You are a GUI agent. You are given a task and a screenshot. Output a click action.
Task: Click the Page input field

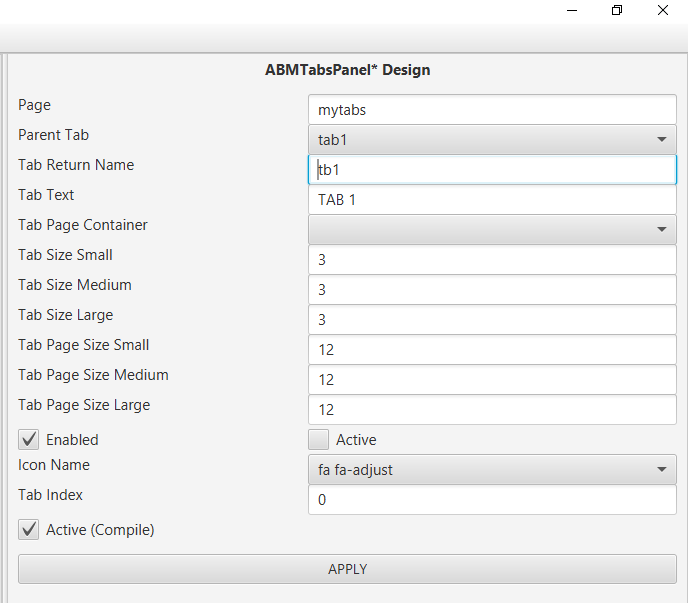[492, 110]
